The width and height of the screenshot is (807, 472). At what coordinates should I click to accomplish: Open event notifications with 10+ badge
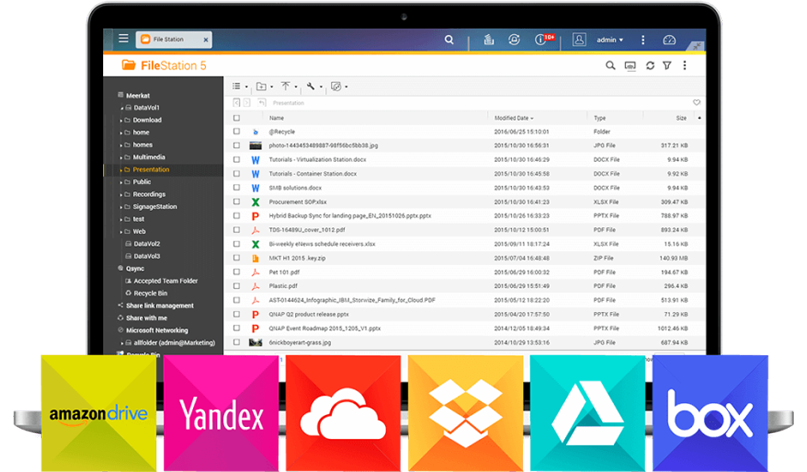click(x=544, y=39)
